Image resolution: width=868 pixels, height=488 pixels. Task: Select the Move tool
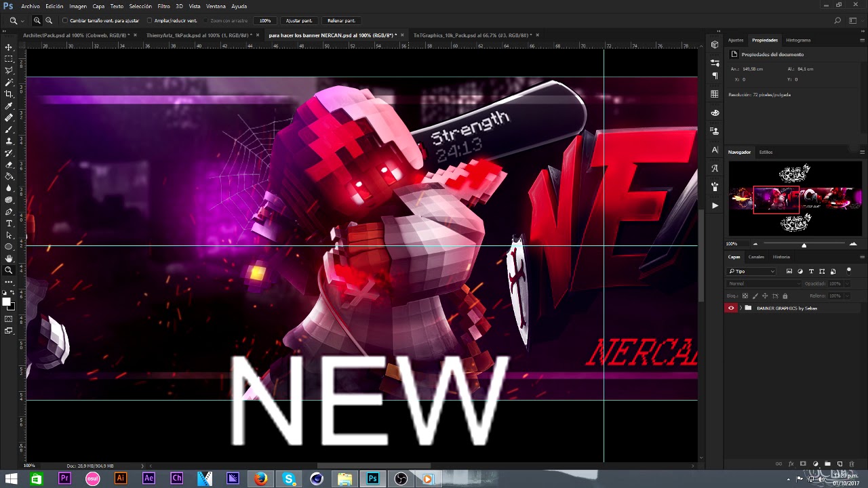9,47
